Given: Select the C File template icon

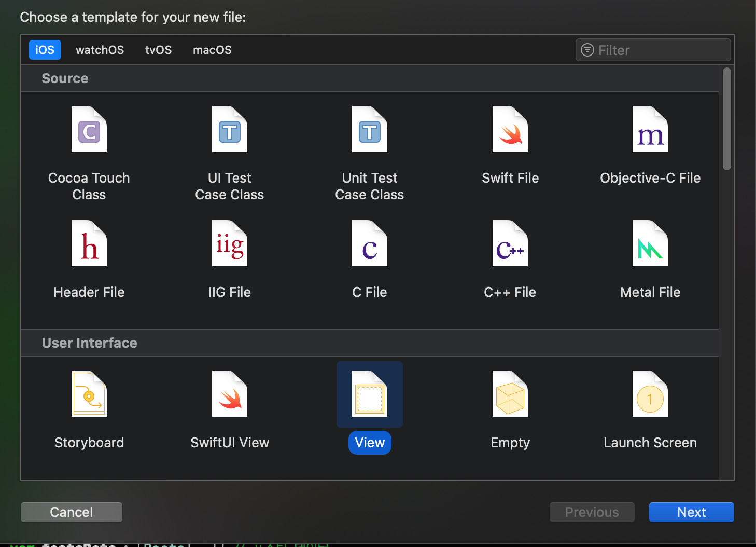Looking at the screenshot, I should 370,243.
